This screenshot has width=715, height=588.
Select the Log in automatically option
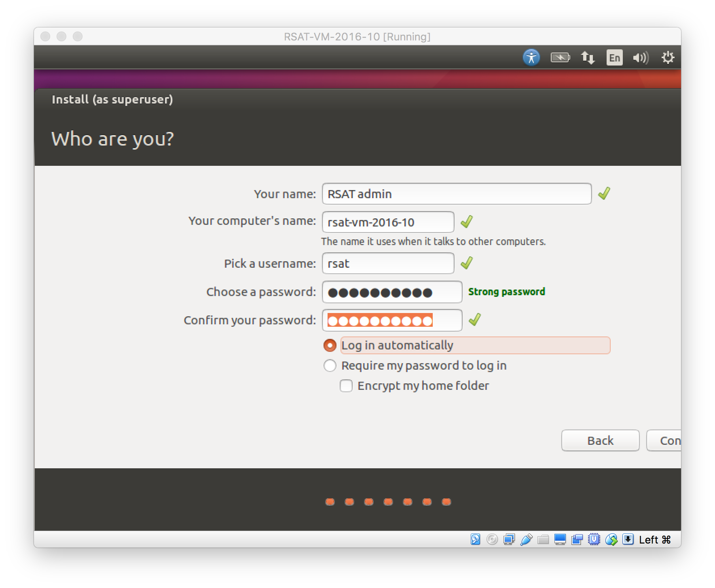(330, 345)
